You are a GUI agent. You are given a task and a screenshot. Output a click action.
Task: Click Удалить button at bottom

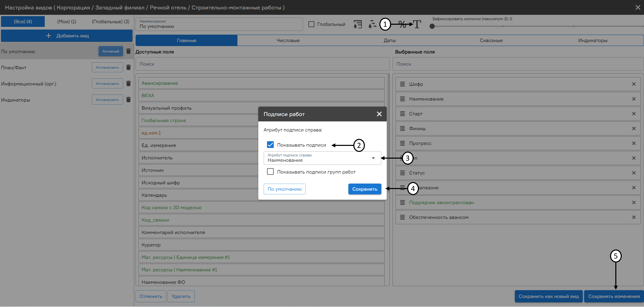tap(181, 296)
